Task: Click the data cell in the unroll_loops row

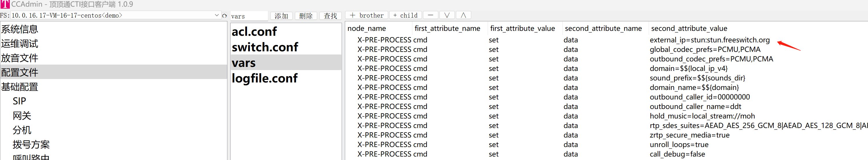Action: (x=570, y=144)
